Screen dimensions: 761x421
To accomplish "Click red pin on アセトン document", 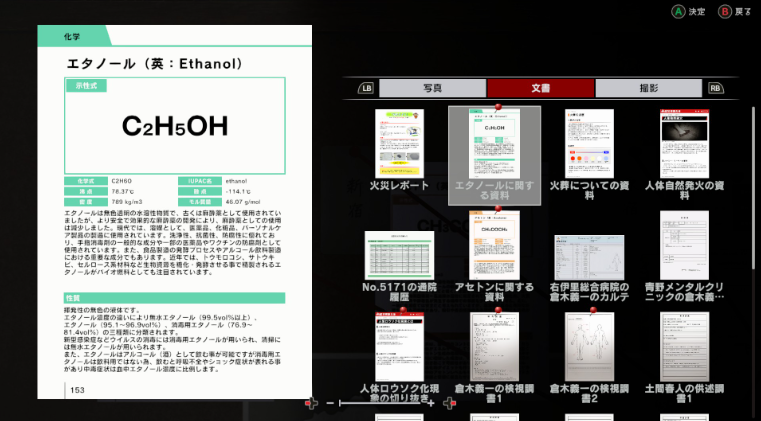I will (x=498, y=209).
